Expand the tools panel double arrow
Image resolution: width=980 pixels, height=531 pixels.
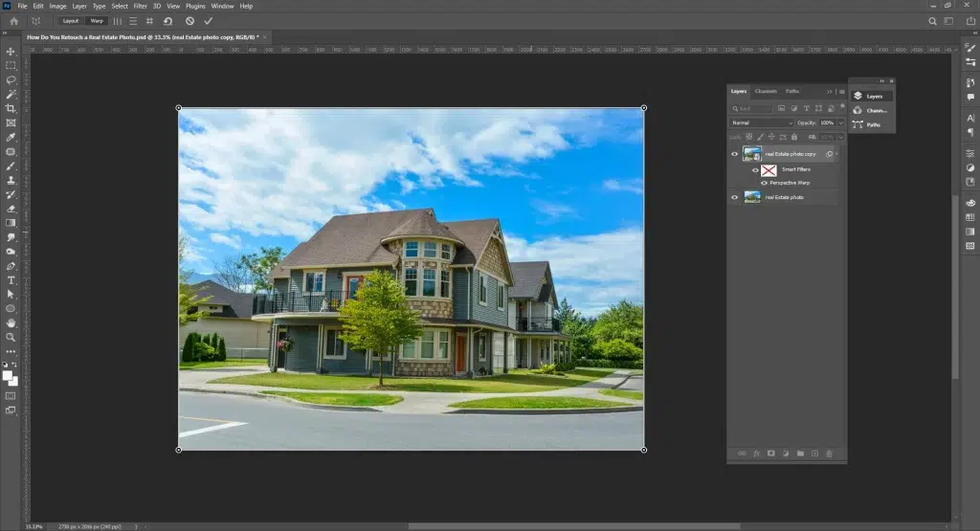pyautogui.click(x=5, y=33)
